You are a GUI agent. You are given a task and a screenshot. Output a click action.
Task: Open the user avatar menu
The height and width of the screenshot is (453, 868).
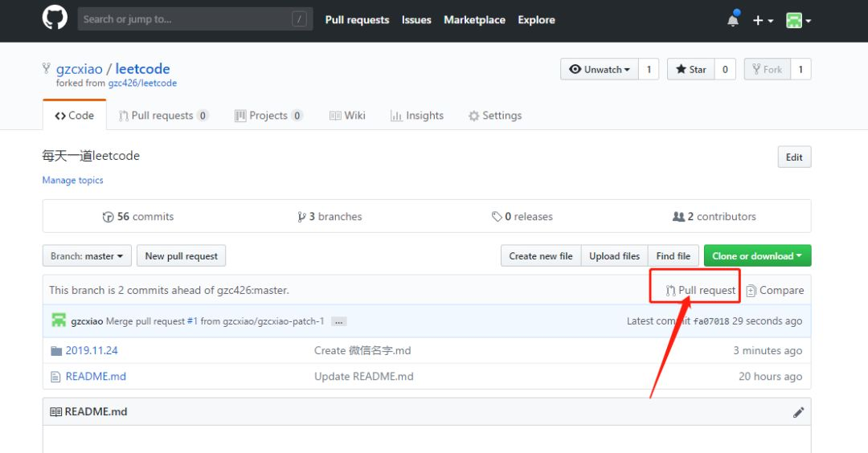pos(798,20)
